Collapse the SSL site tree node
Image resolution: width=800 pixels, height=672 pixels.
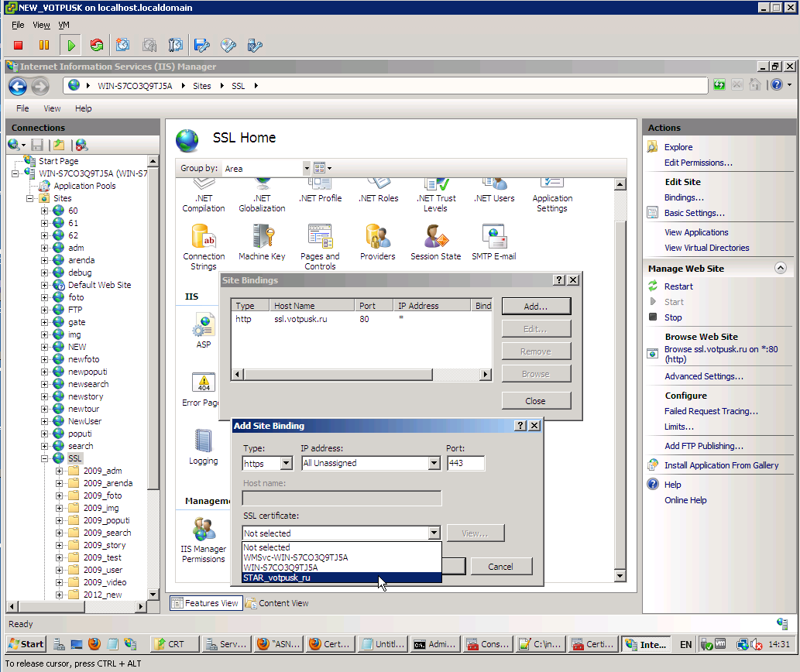point(45,458)
